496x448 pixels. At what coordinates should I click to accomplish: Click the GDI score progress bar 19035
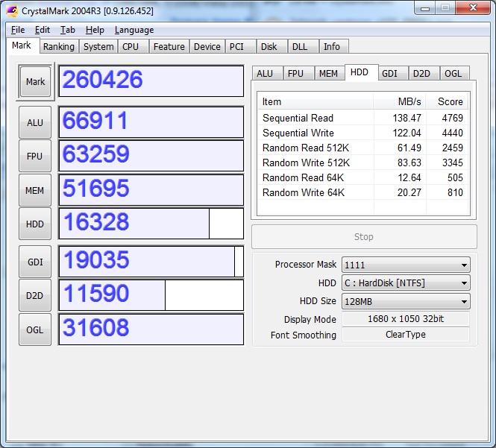coord(151,262)
